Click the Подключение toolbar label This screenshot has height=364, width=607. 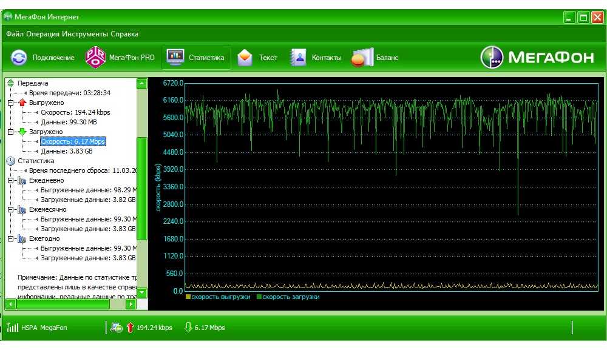(x=53, y=58)
